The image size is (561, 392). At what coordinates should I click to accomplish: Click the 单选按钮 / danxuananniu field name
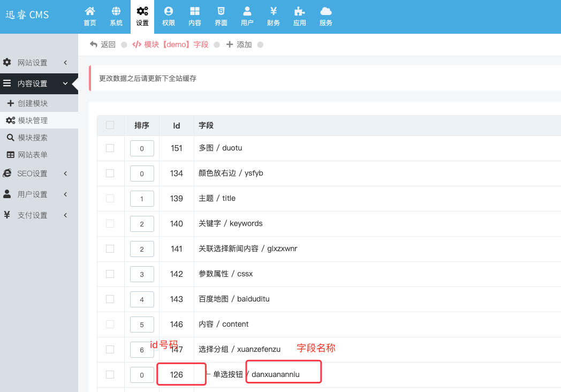256,374
